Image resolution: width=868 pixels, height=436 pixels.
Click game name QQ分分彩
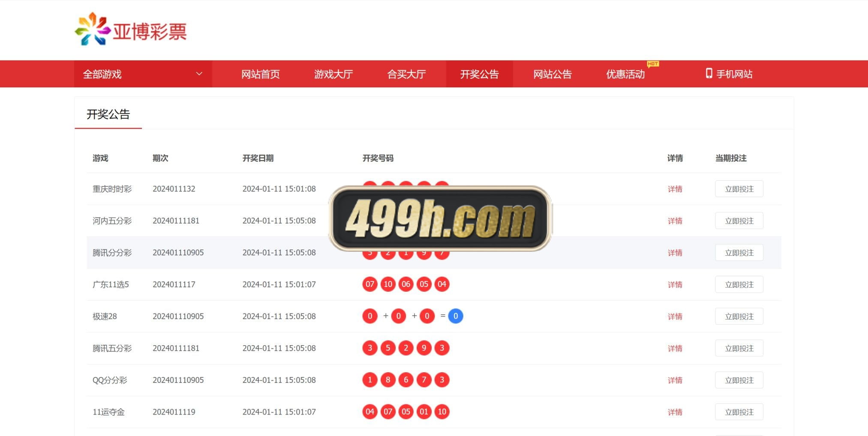click(110, 380)
